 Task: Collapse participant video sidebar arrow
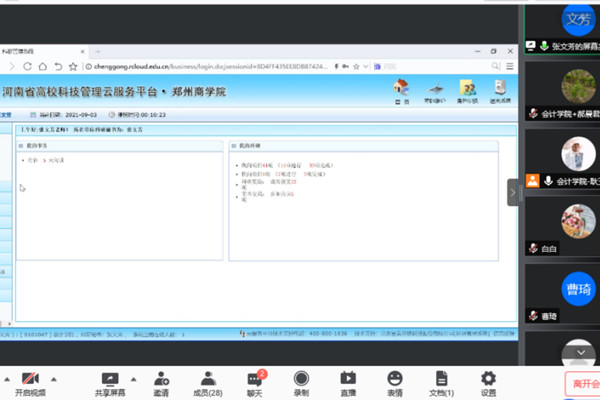pos(513,193)
